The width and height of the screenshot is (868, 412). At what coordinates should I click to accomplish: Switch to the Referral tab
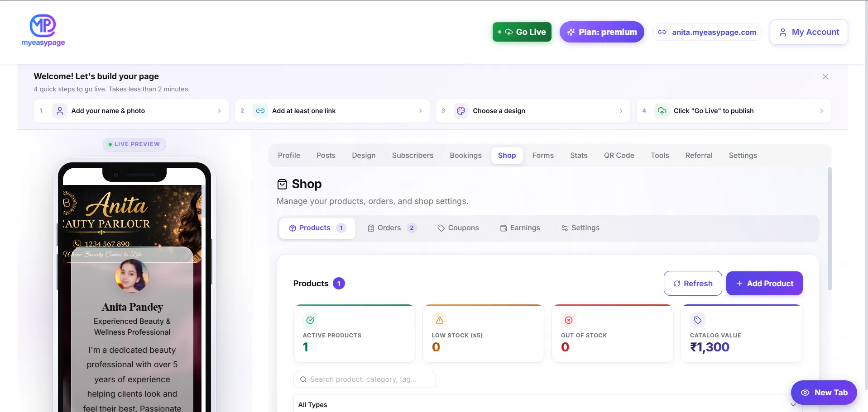coord(699,156)
